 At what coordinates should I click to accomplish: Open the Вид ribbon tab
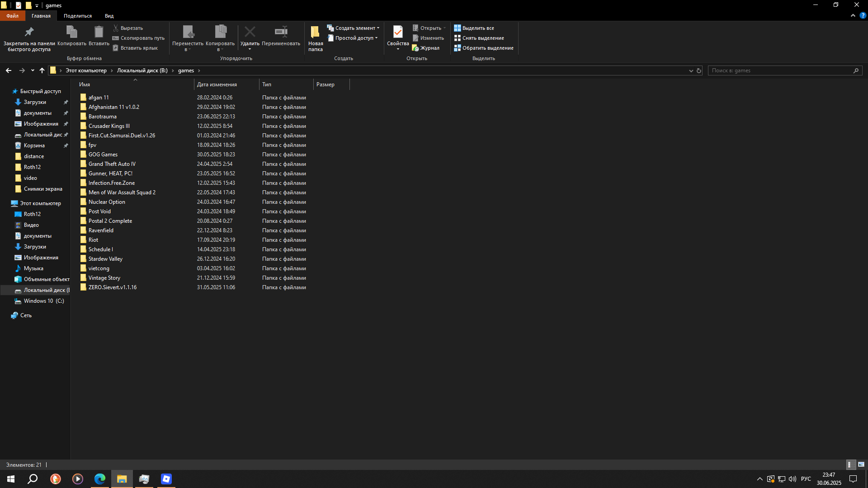[x=109, y=16]
